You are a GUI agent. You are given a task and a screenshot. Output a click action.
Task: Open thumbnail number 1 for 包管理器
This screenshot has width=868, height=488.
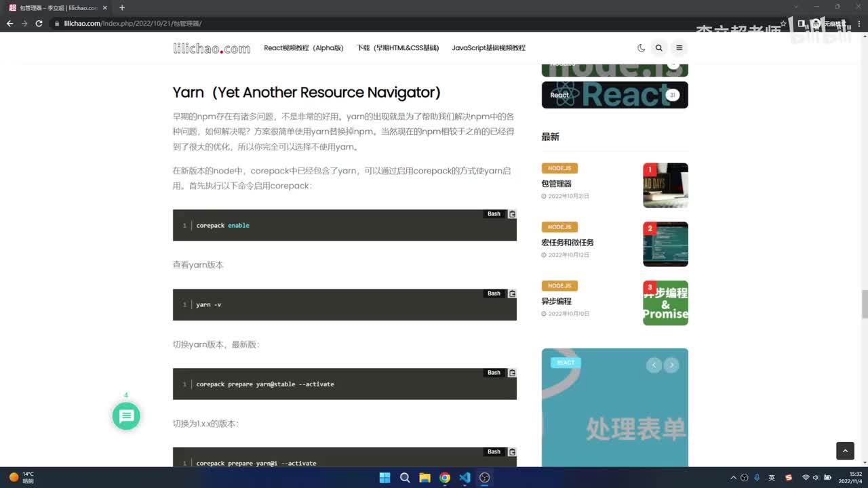(x=665, y=185)
